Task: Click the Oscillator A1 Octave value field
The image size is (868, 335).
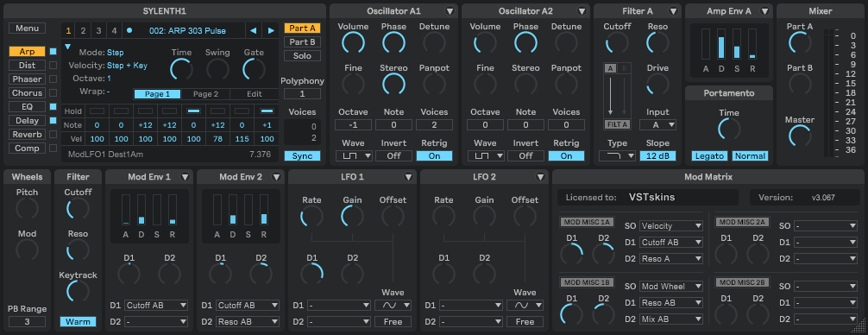Action: [x=353, y=125]
